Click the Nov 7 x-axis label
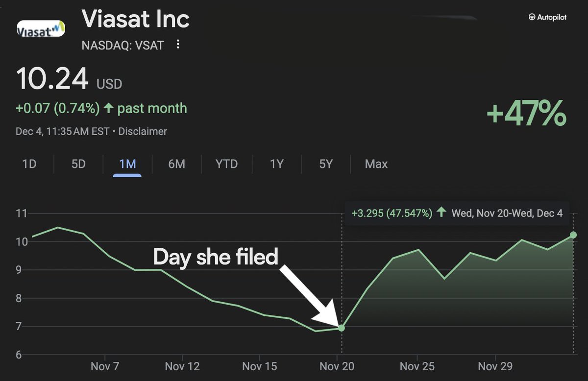 pyautogui.click(x=104, y=367)
